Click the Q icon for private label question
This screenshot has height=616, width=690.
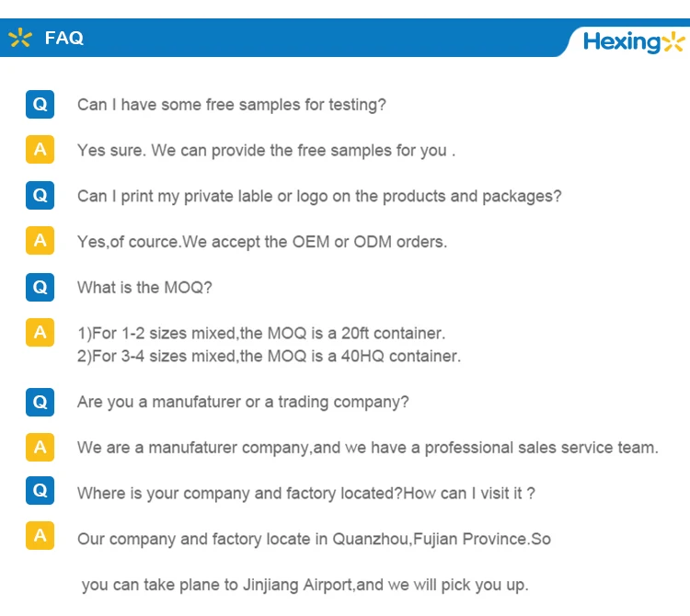pos(40,195)
